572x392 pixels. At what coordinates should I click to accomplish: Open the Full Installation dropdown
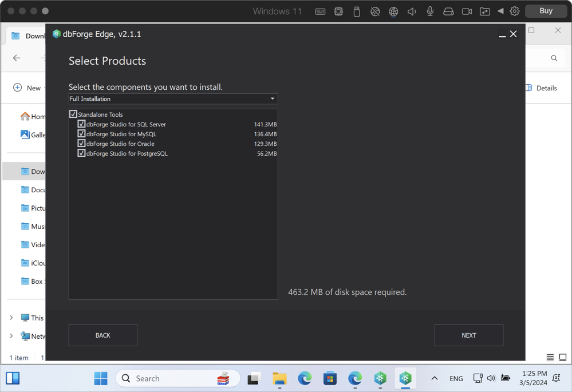point(173,99)
